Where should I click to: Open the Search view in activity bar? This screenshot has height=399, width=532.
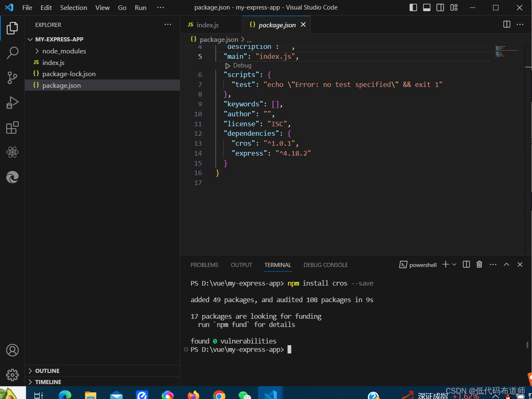pos(12,53)
